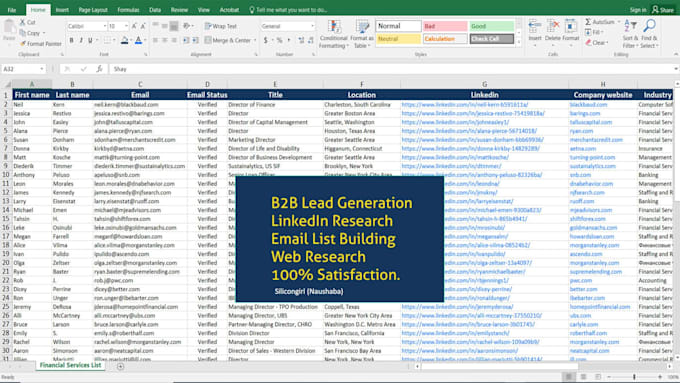Open the blackbaud.com company website link
This screenshot has width=680, height=383.
(x=588, y=105)
